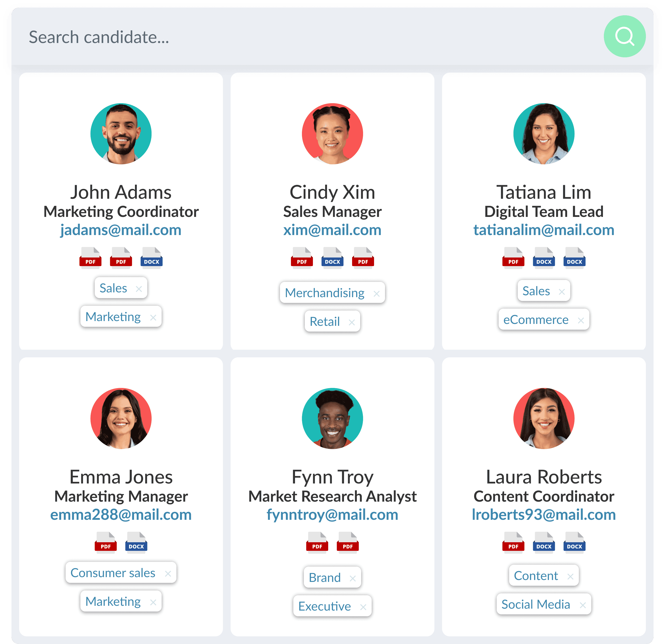The width and height of the screenshot is (665, 644).
Task: Click the fynntroy@mail.com email link
Action: [x=332, y=515]
